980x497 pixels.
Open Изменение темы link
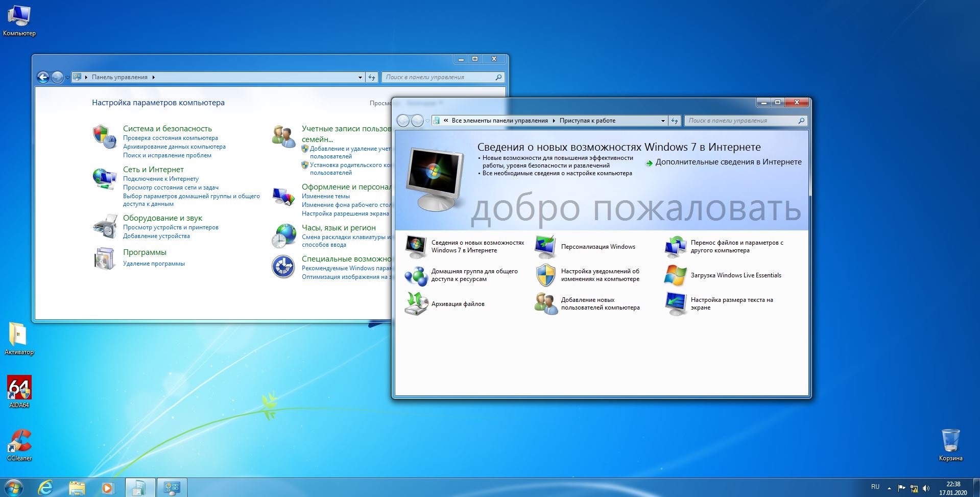point(326,196)
